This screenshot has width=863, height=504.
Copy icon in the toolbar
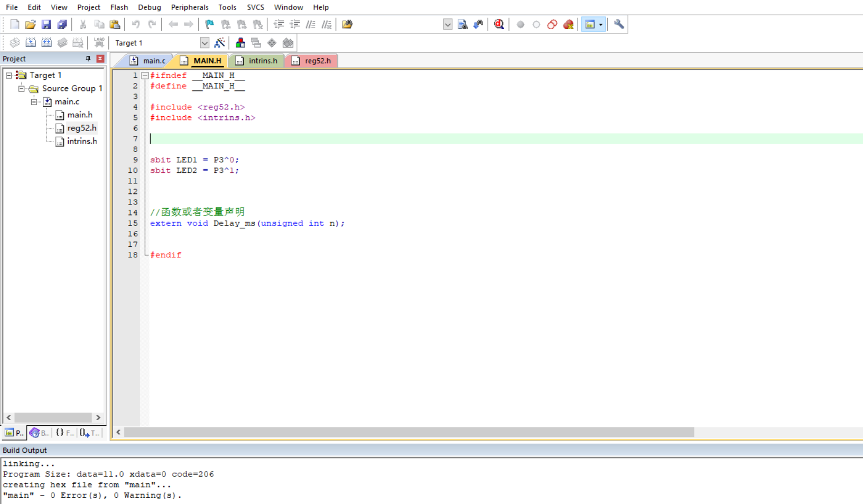point(99,24)
